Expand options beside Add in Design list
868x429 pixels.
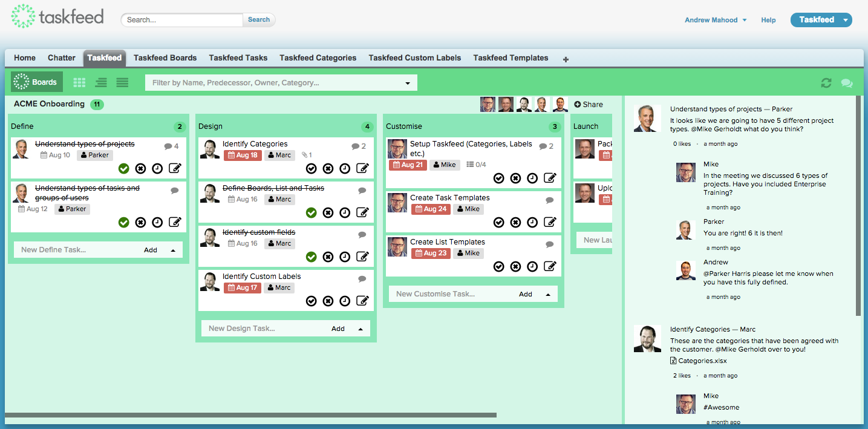(x=361, y=329)
